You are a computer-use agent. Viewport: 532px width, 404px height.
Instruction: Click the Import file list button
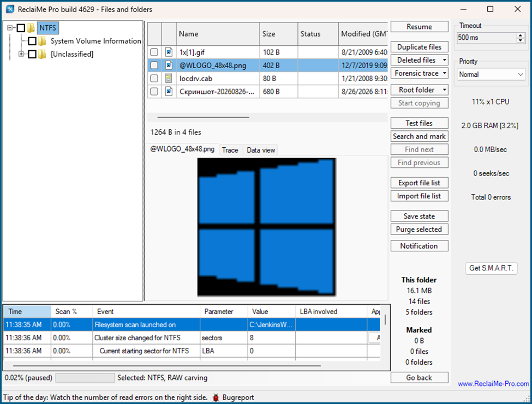coord(420,196)
